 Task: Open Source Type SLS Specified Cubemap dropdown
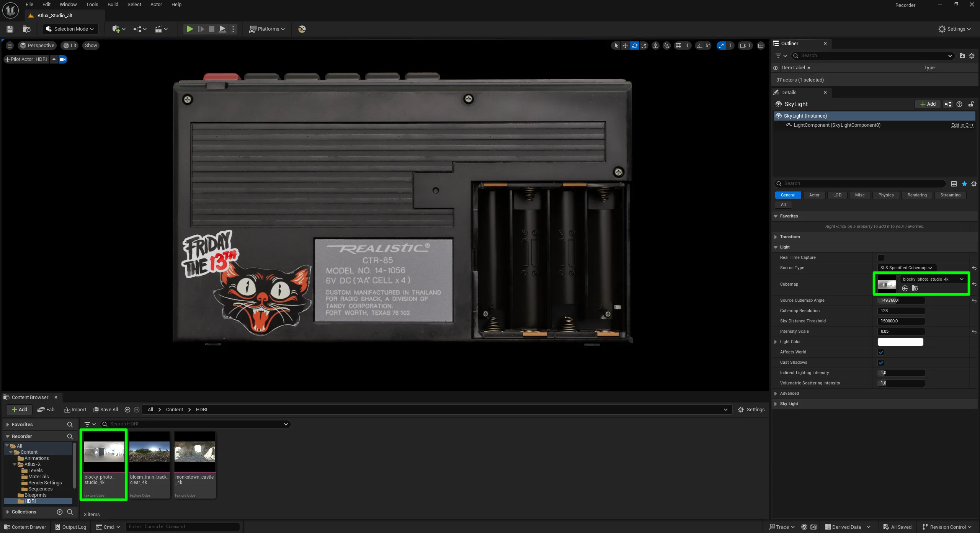906,268
